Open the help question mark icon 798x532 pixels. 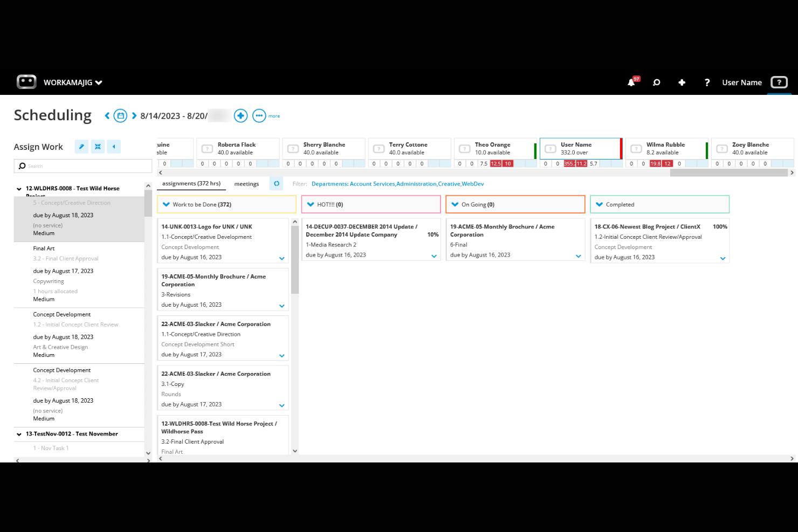point(707,82)
